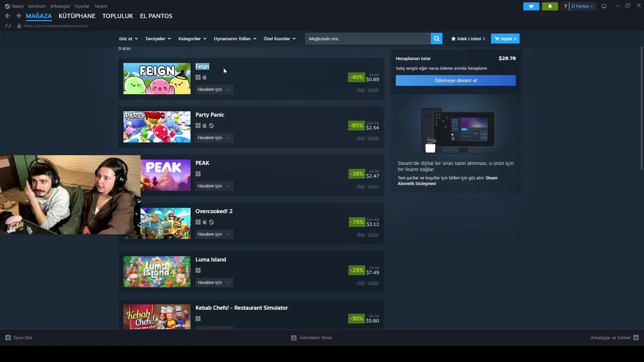Click the Windows icon under Overcooked! 2
The height and width of the screenshot is (362, 644).
coord(198,222)
